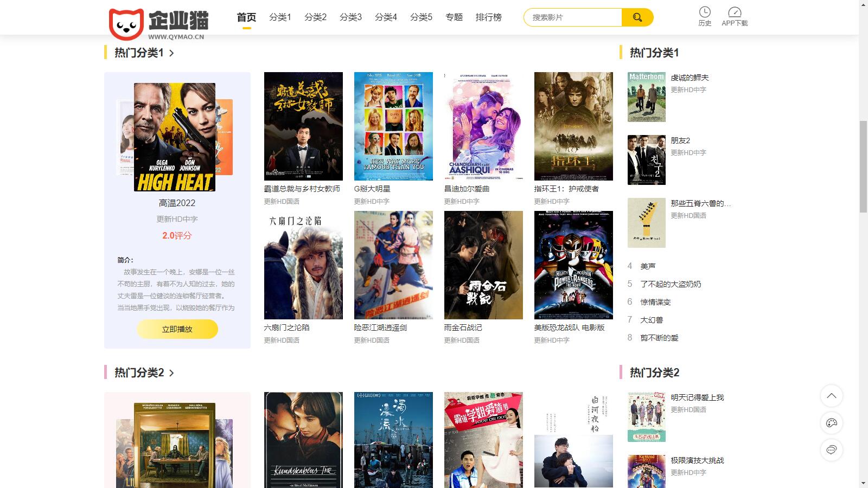
Task: Open 排行榜 in navigation
Action: click(x=489, y=17)
